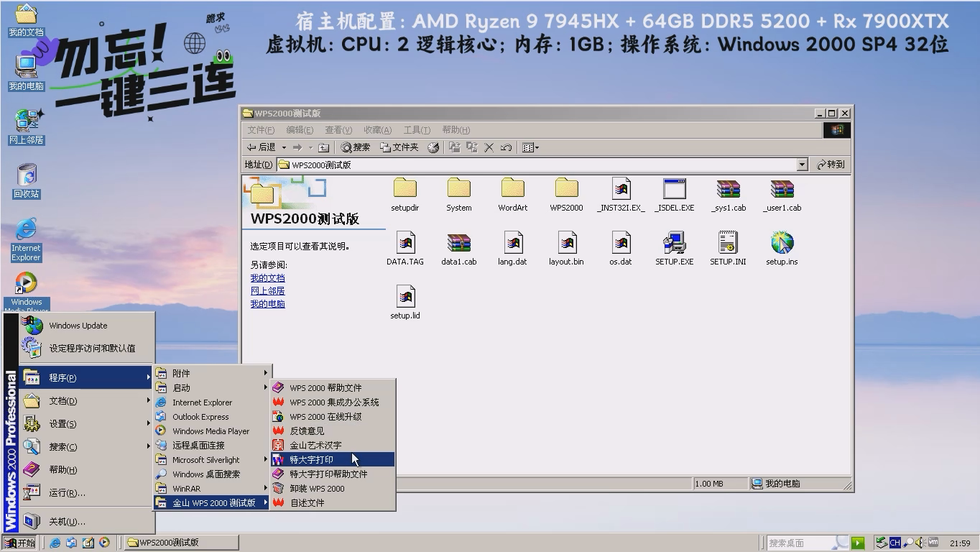Image resolution: width=980 pixels, height=552 pixels.
Task: Click the Undo toolbar icon
Action: tap(506, 147)
